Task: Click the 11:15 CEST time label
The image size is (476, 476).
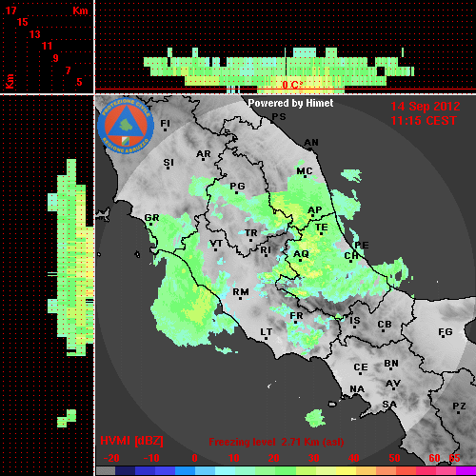Action: [x=424, y=121]
